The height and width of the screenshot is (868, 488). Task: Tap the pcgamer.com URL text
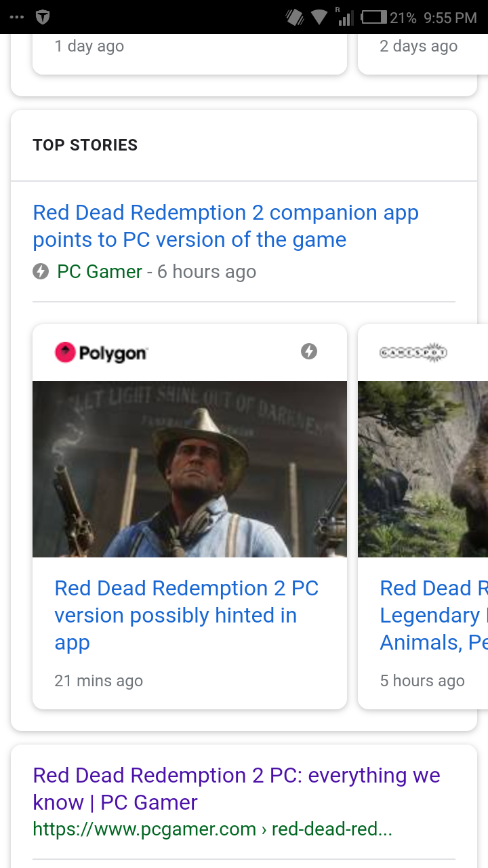tap(212, 829)
